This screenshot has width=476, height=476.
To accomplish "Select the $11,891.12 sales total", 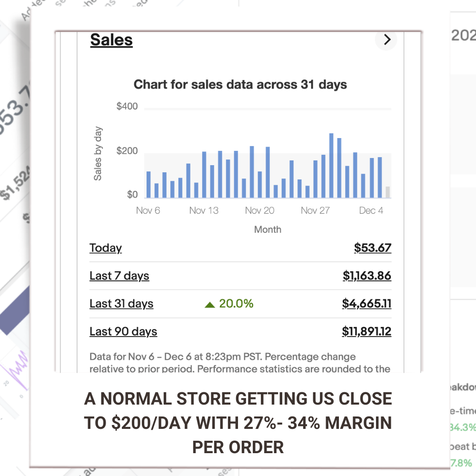I will click(366, 332).
